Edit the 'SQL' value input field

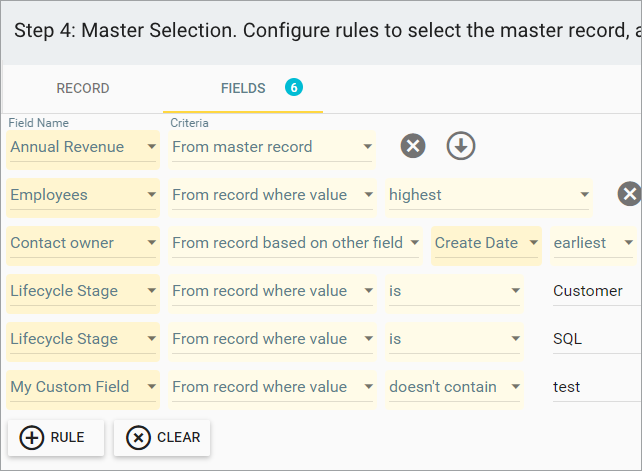click(x=594, y=339)
